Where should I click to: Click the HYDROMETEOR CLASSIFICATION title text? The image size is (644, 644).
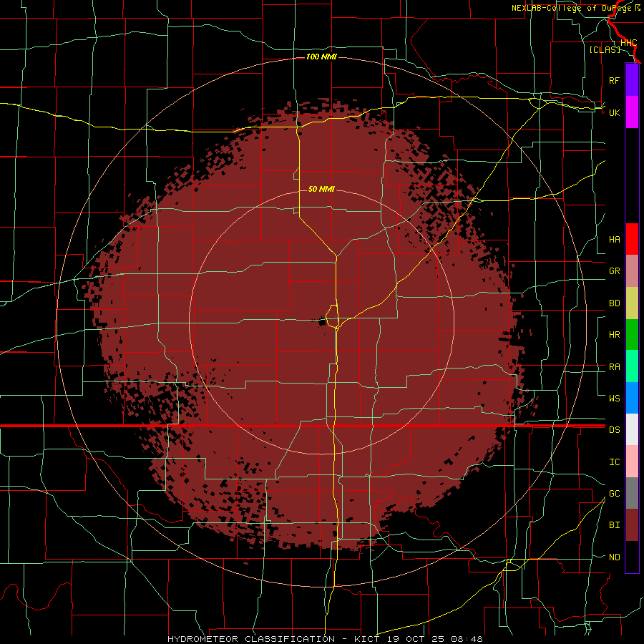251,639
